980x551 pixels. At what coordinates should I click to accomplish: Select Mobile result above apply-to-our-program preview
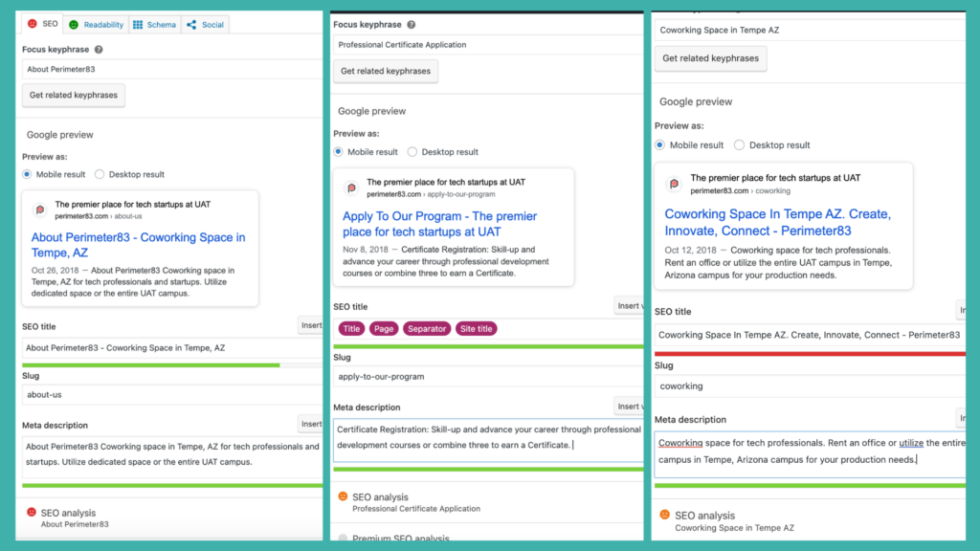click(338, 152)
